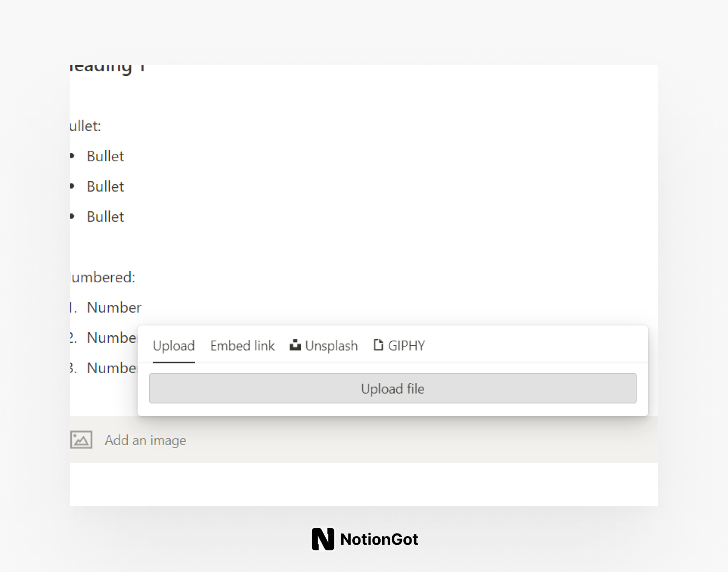Click the Upload file button
728x572 pixels.
coord(393,388)
